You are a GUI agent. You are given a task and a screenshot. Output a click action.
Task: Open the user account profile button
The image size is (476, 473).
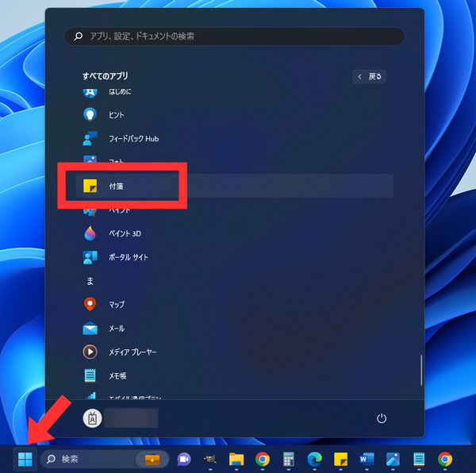coord(121,418)
